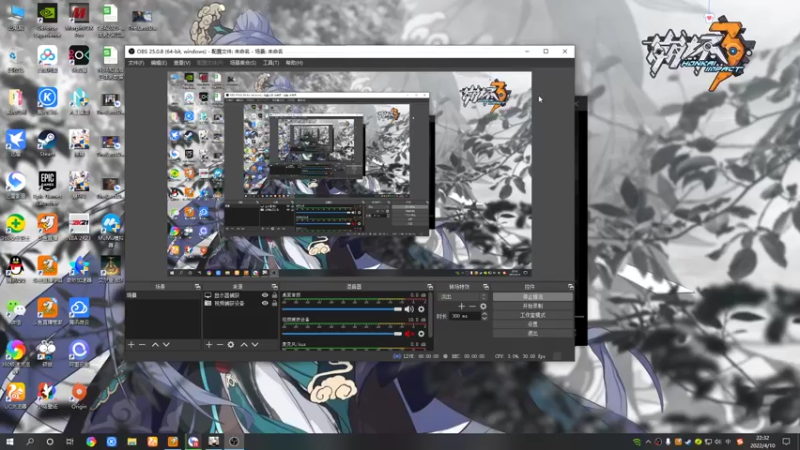Move source down in Sources panel
800x450 pixels.
click(x=255, y=345)
